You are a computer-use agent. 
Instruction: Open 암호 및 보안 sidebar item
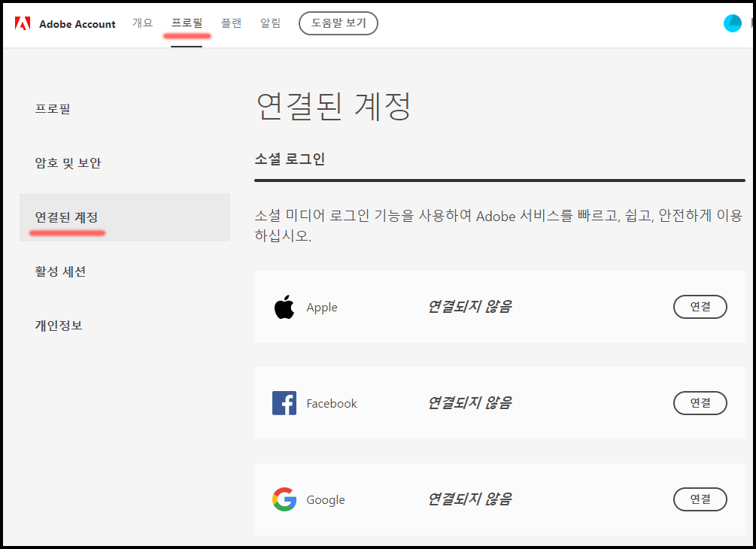coord(68,163)
